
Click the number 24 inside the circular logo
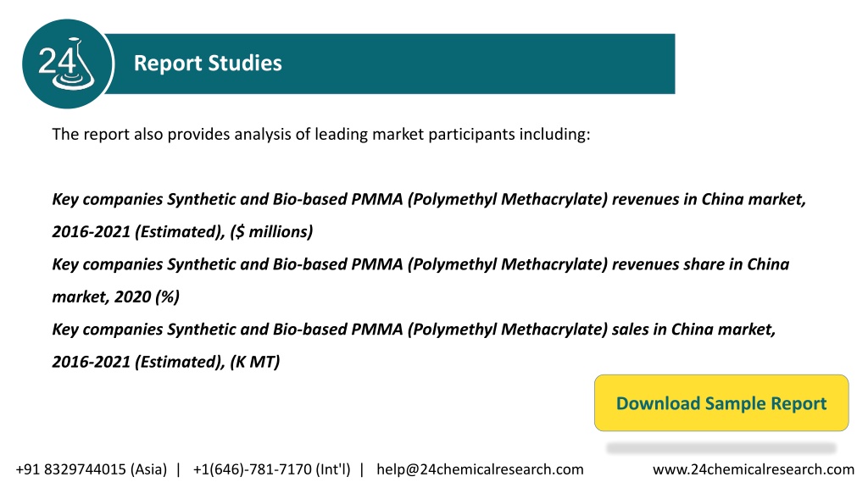tap(57, 61)
